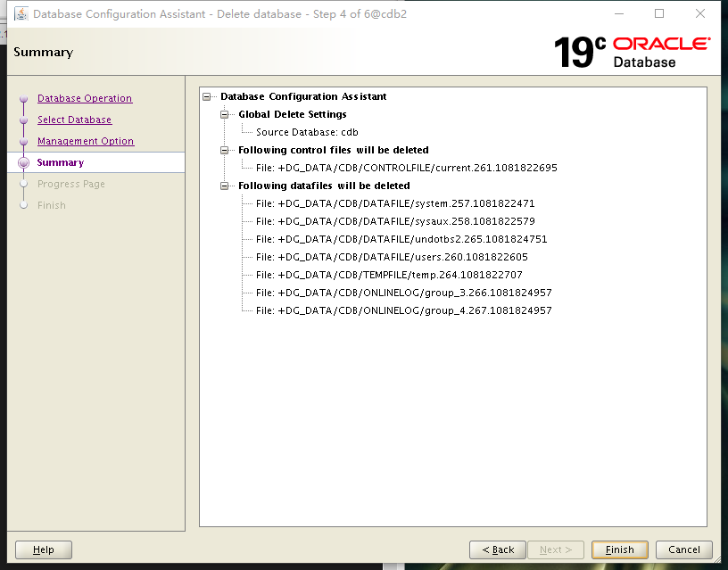
Task: Click the disabled Next button
Action: pyautogui.click(x=556, y=550)
